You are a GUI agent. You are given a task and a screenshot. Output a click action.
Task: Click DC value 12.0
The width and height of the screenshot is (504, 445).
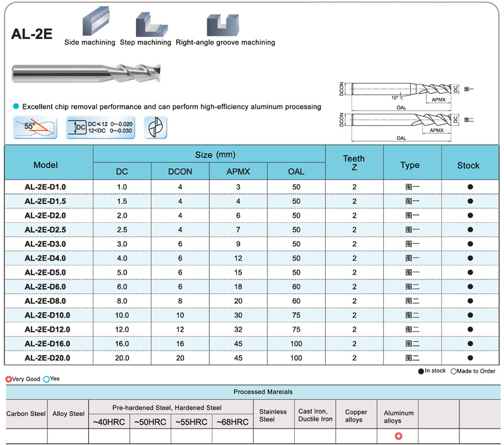coord(122,329)
